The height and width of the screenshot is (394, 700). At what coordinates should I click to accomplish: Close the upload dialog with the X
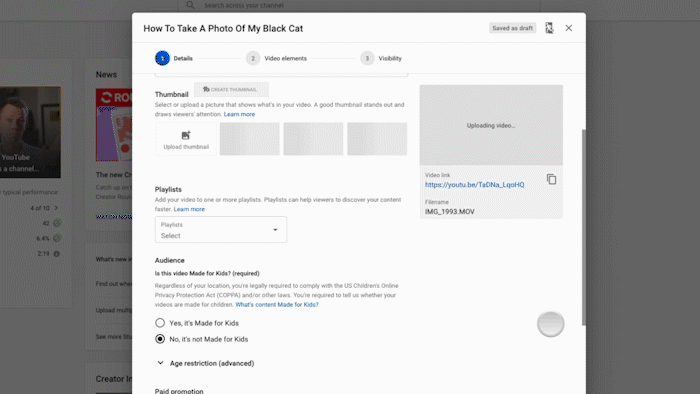point(569,28)
